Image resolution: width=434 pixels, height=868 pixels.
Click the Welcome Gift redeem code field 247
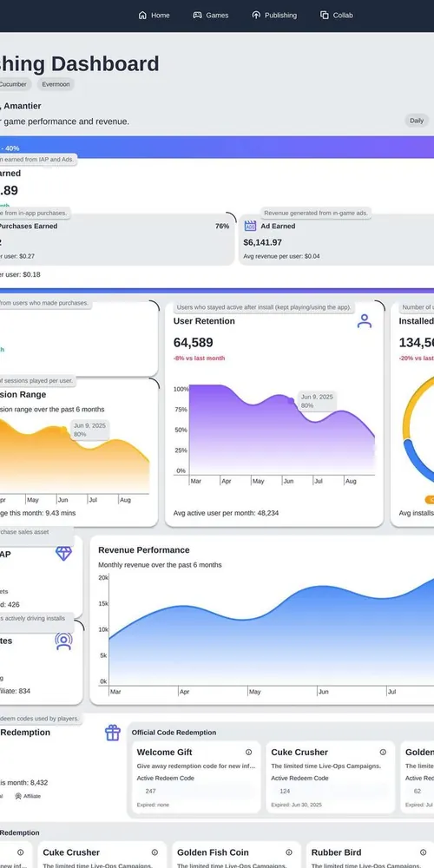coord(196,791)
